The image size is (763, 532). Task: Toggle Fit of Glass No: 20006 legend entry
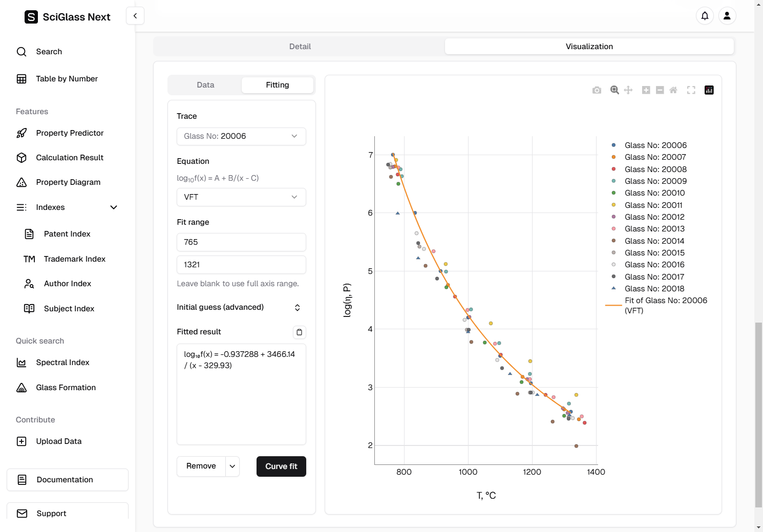point(665,301)
